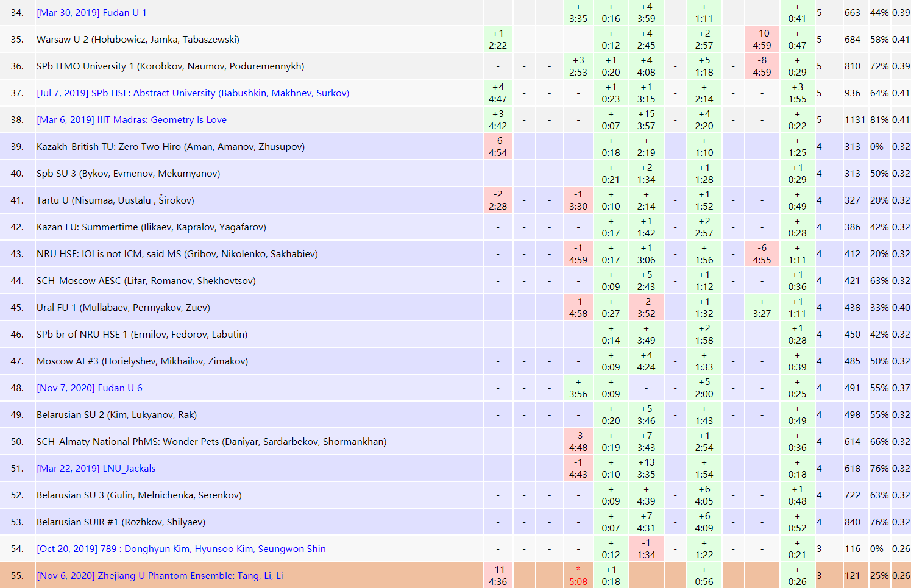Open Zhejiang U Phantom Ensemble link

click(x=160, y=576)
